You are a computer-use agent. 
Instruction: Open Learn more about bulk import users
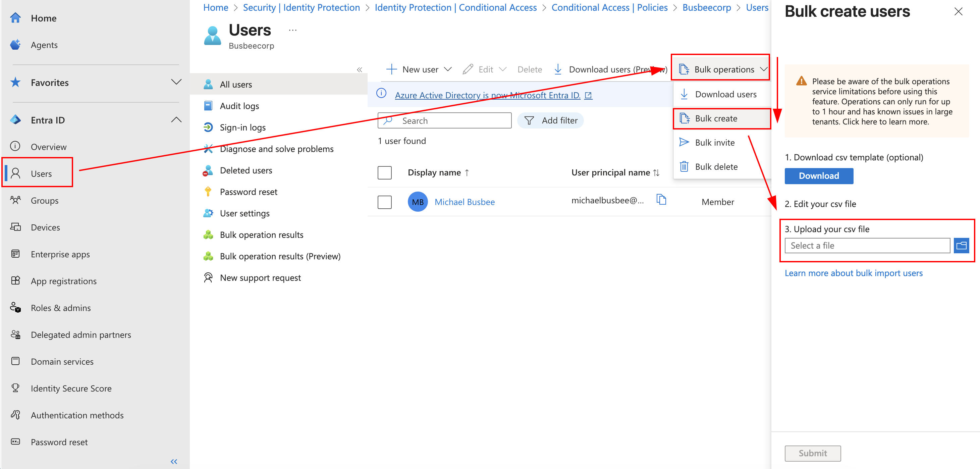pyautogui.click(x=853, y=272)
